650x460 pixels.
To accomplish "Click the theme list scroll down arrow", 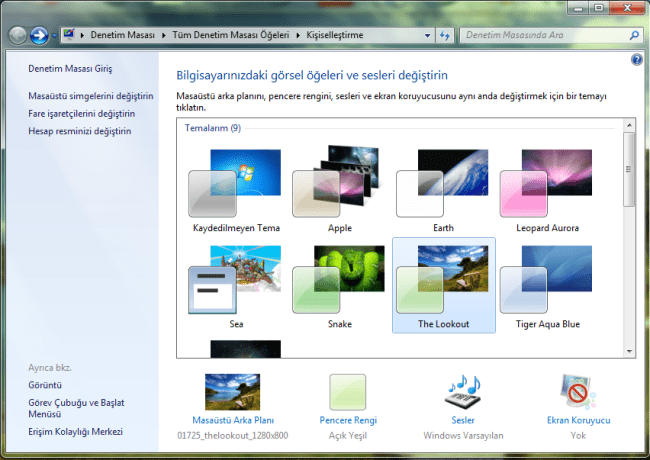I will tap(629, 351).
